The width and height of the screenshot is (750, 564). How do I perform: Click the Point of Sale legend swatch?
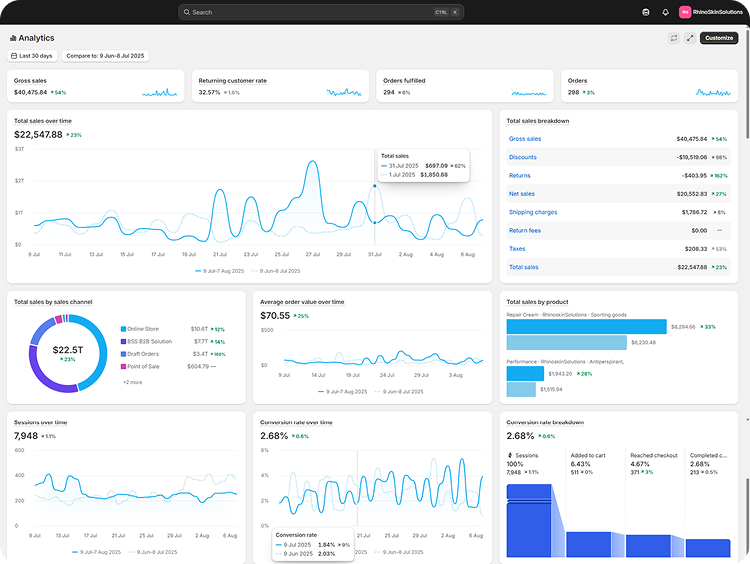click(x=123, y=366)
